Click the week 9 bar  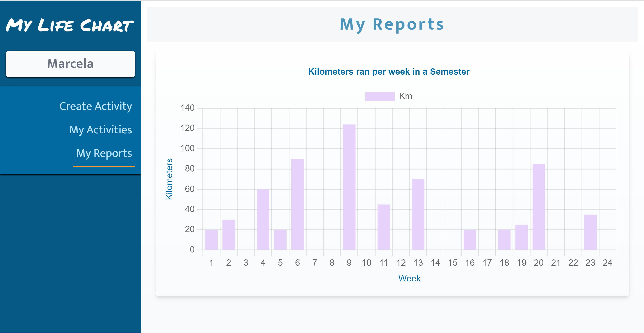[349, 187]
